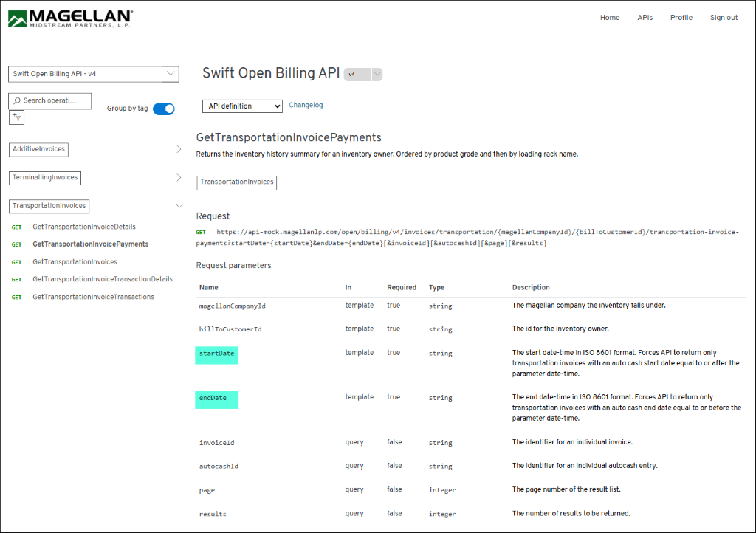Screen dimensions: 756x533
Task: Open the Profile menu item
Action: (681, 17)
